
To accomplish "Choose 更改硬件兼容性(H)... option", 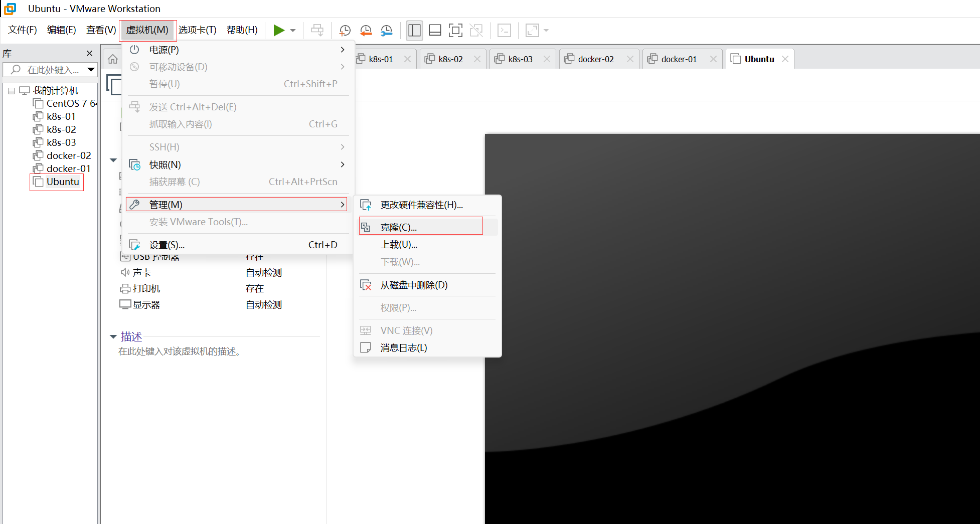I will point(428,205).
